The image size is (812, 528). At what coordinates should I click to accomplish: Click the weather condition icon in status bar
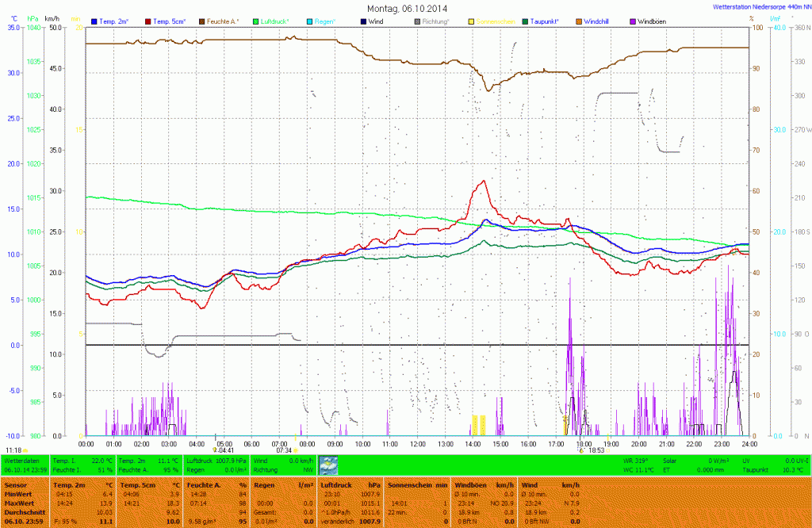coord(327,465)
